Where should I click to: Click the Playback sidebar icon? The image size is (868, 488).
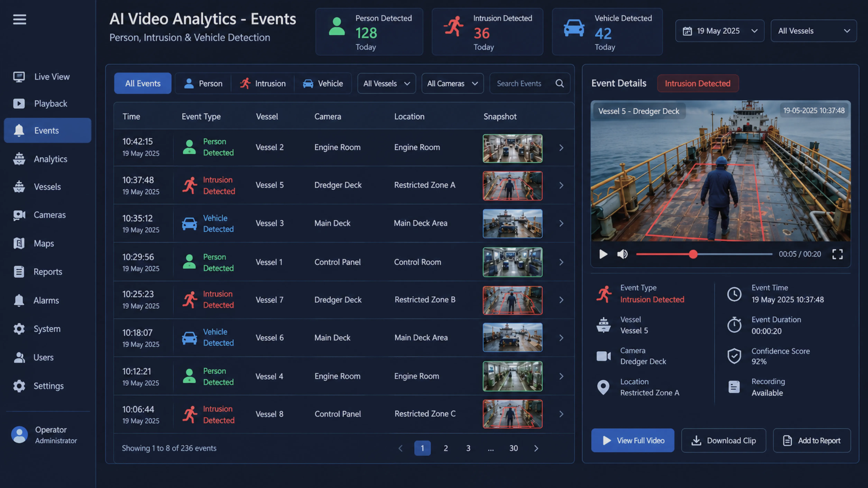pyautogui.click(x=19, y=103)
